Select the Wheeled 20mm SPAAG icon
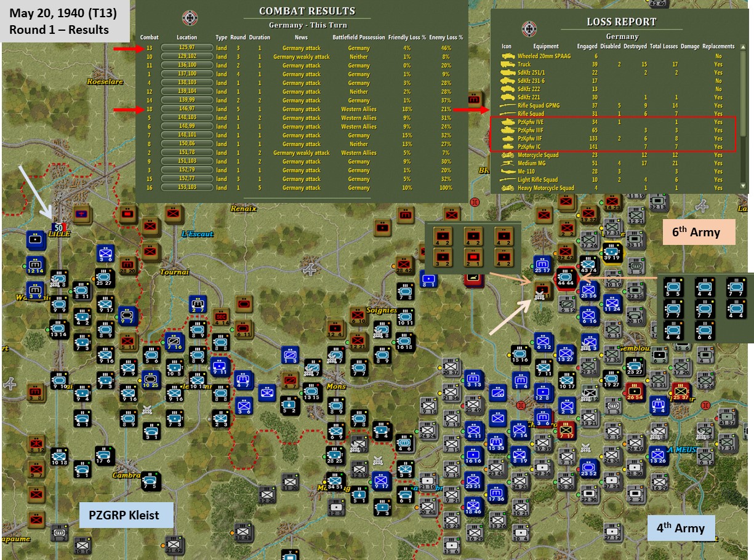754x560 pixels. click(x=510, y=55)
